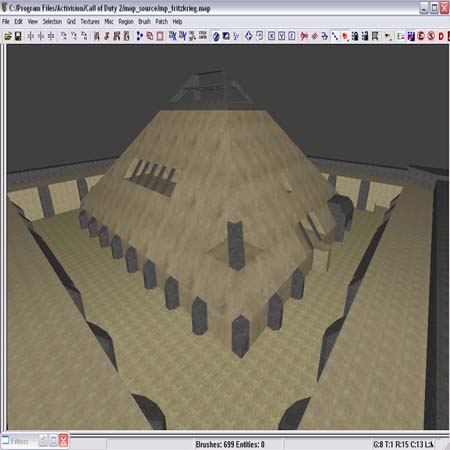Screen dimensions: 450x450
Task: Open the Grid menu
Action: click(71, 22)
